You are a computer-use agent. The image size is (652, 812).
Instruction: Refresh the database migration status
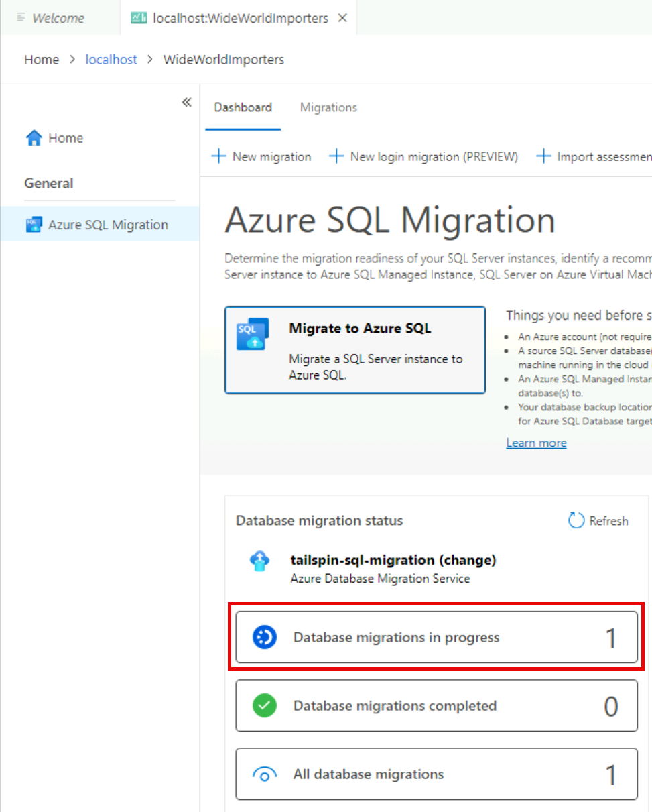coord(598,521)
